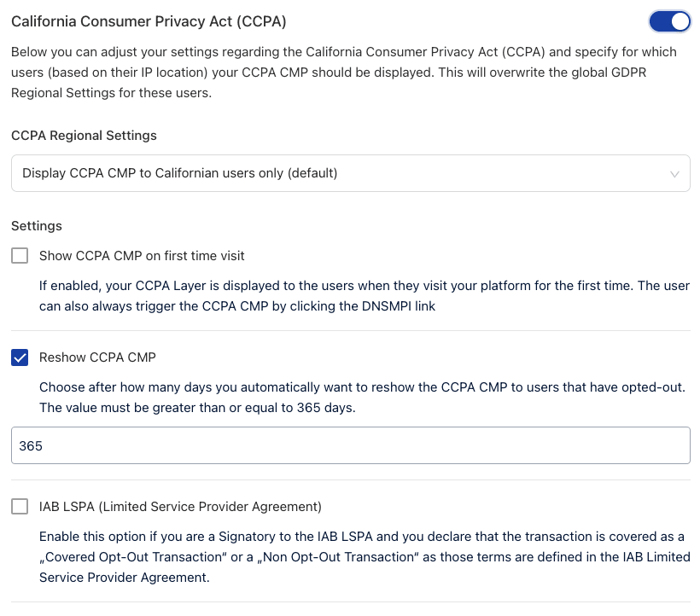Click the chevron arrow in regional settings box
700x616 pixels.
click(x=675, y=174)
